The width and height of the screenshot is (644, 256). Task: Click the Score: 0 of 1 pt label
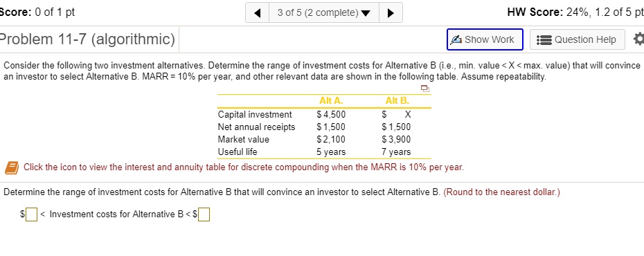[37, 12]
